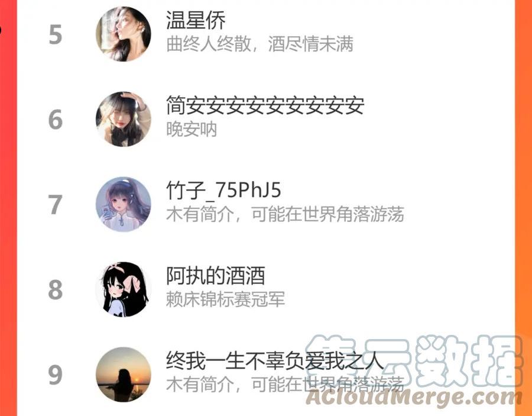The height and width of the screenshot is (416, 532).
Task: Select the username 温星侨
Action: pos(196,20)
